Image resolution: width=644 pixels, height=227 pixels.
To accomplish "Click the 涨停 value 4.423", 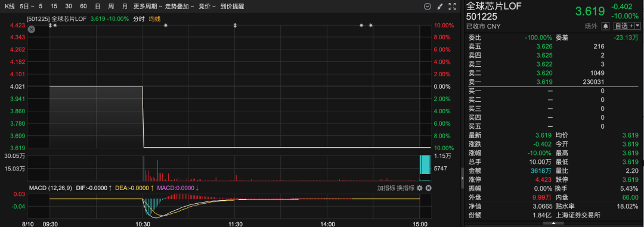I will coord(544,180).
